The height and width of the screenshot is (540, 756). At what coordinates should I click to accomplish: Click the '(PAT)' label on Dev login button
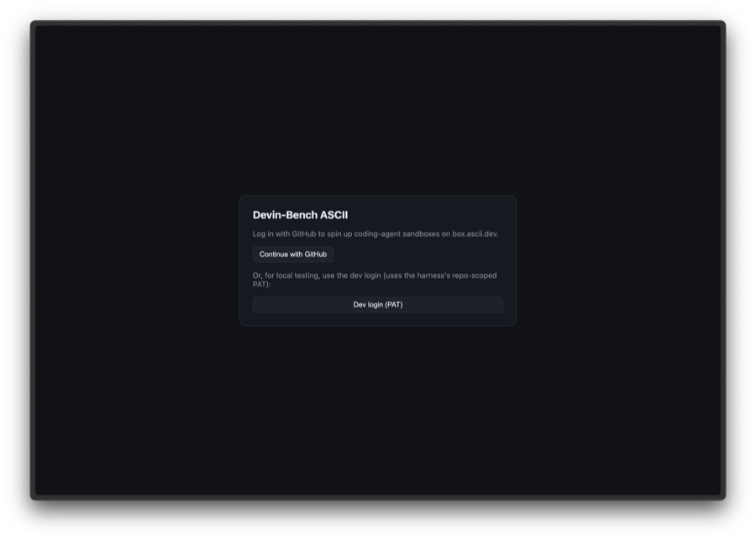[x=394, y=305]
